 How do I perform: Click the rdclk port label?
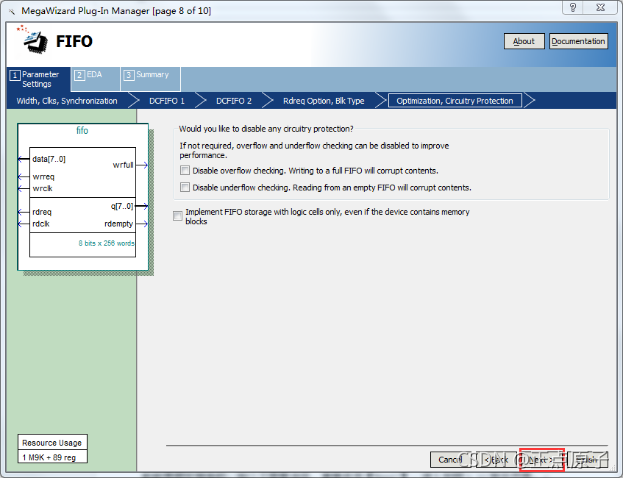pos(41,224)
